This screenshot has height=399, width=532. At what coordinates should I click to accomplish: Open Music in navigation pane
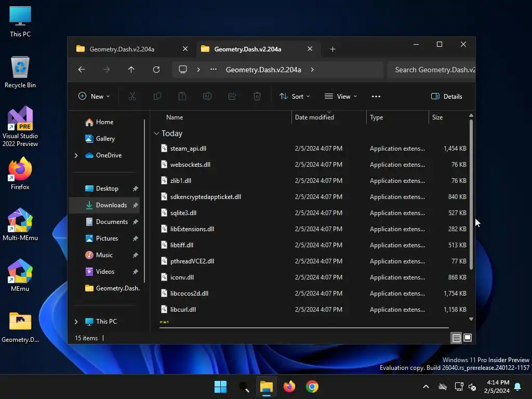click(x=104, y=255)
